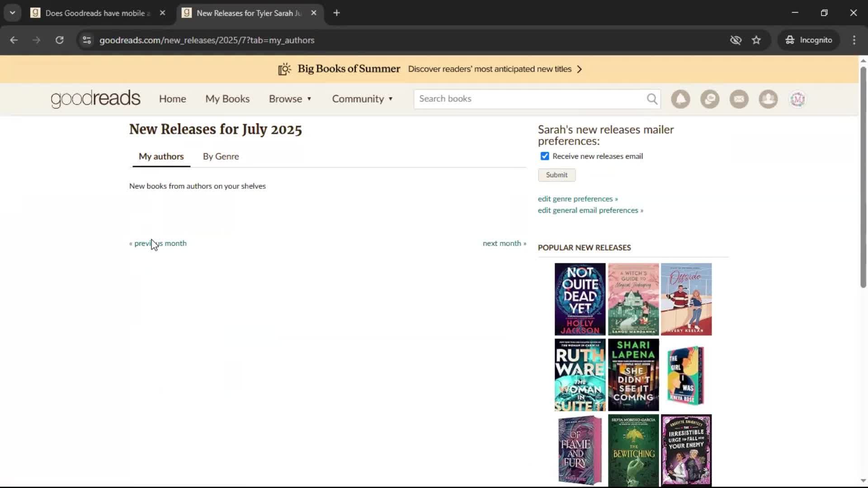Toggle Receive new releases email checkbox
868x488 pixels.
click(545, 156)
